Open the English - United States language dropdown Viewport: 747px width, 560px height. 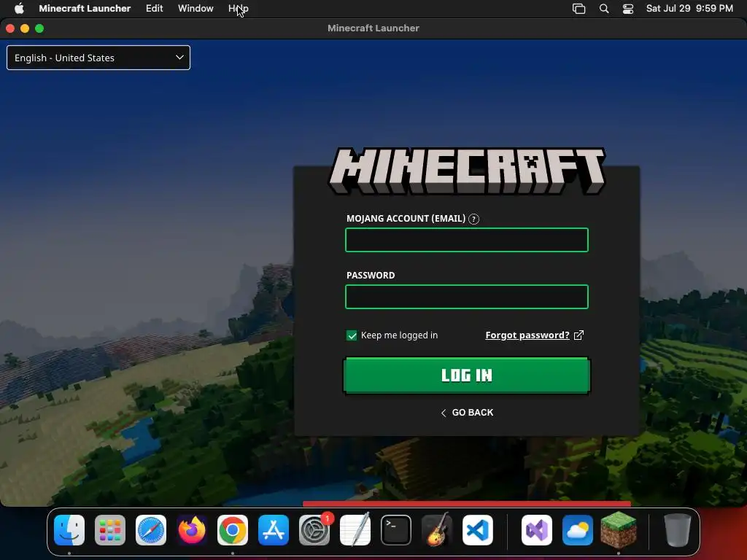pyautogui.click(x=98, y=58)
